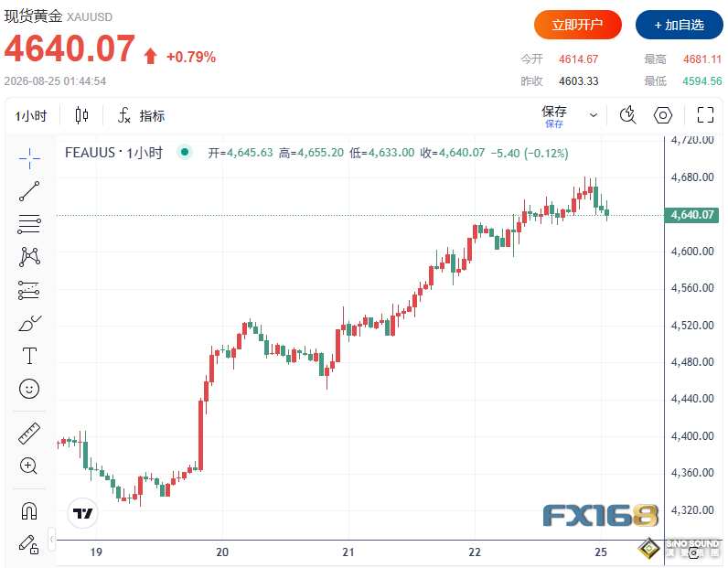Image resolution: width=728 pixels, height=568 pixels.
Task: Click the 4,320.00 price axis label
Action: tap(692, 510)
